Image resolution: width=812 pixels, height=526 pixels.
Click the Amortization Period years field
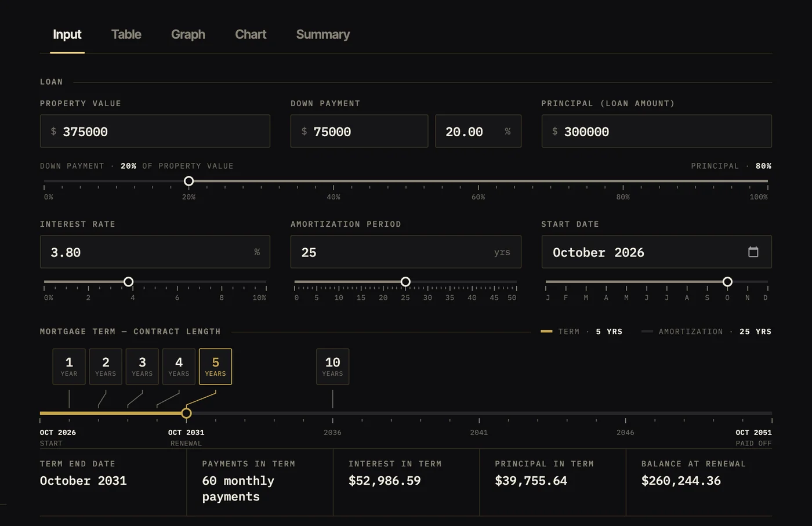[x=406, y=252]
